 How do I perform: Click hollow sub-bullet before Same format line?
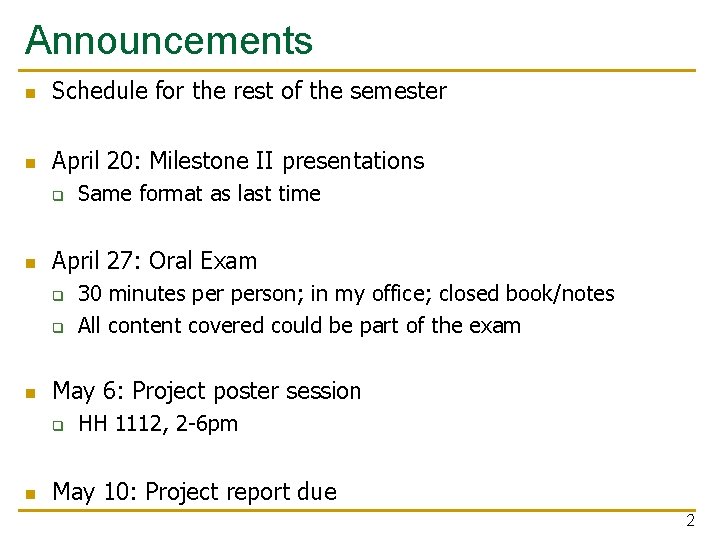click(x=59, y=195)
